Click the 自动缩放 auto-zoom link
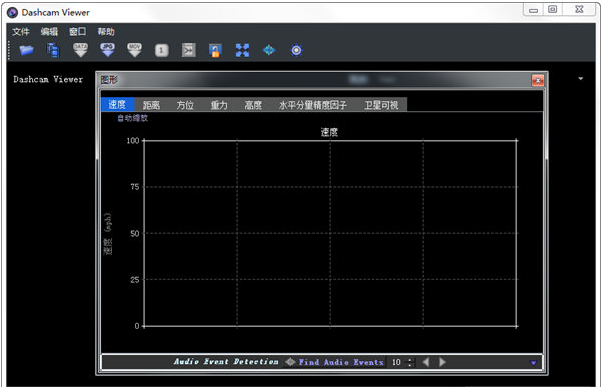The height and width of the screenshot is (387, 601). (133, 118)
